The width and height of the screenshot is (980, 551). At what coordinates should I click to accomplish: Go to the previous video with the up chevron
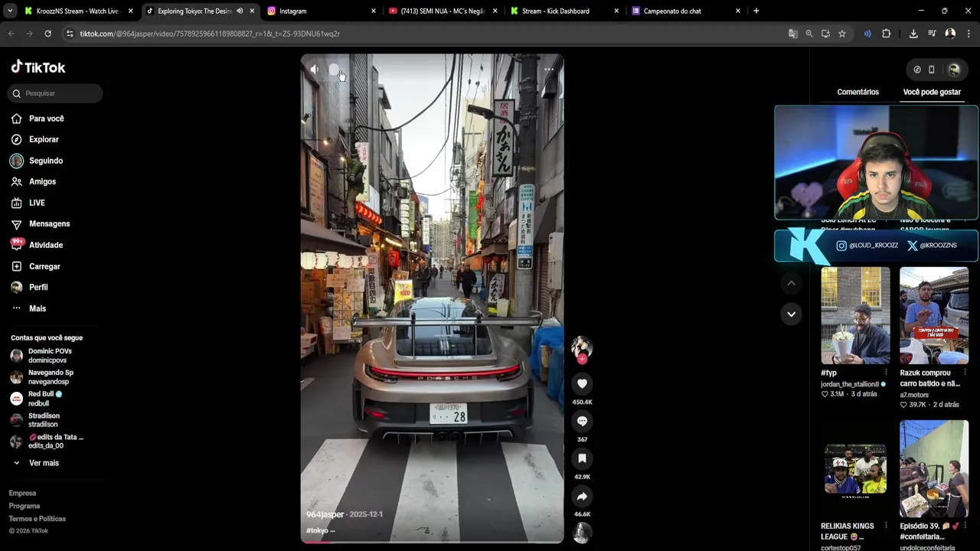click(791, 283)
